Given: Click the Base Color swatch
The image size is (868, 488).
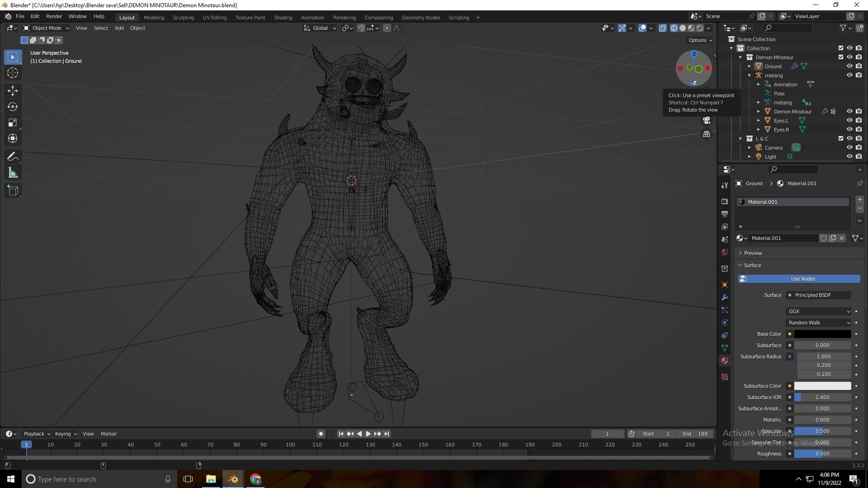Looking at the screenshot, I should [822, 333].
